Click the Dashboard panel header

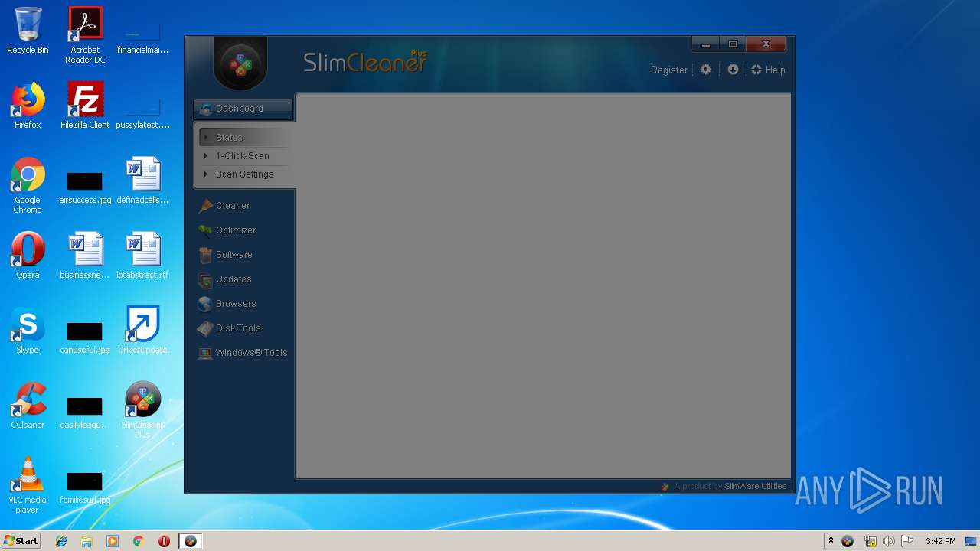(243, 109)
